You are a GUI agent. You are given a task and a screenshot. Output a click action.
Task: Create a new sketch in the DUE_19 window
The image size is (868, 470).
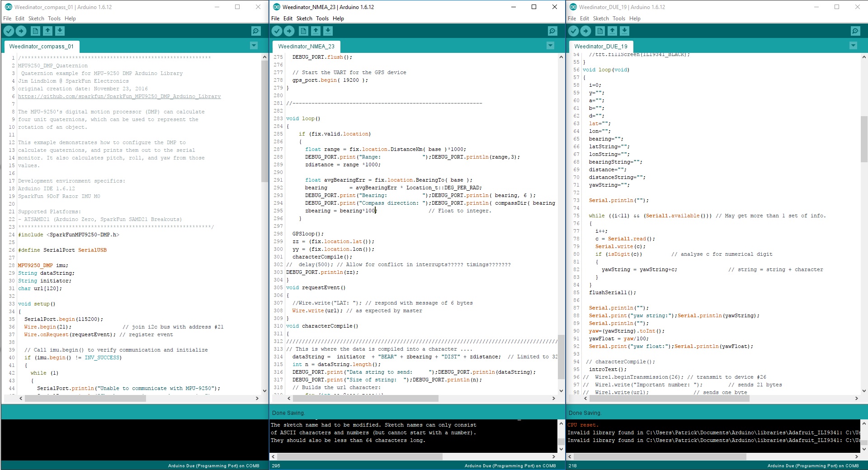[600, 31]
